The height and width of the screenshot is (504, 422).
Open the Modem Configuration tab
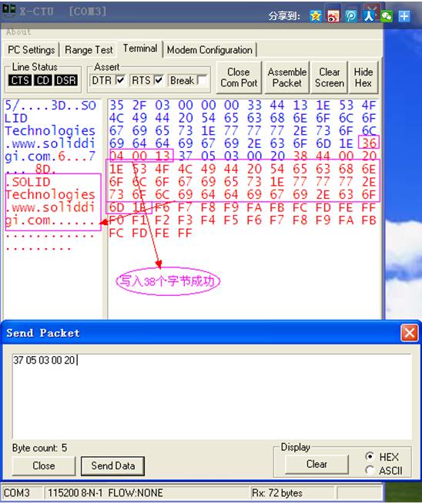[209, 50]
